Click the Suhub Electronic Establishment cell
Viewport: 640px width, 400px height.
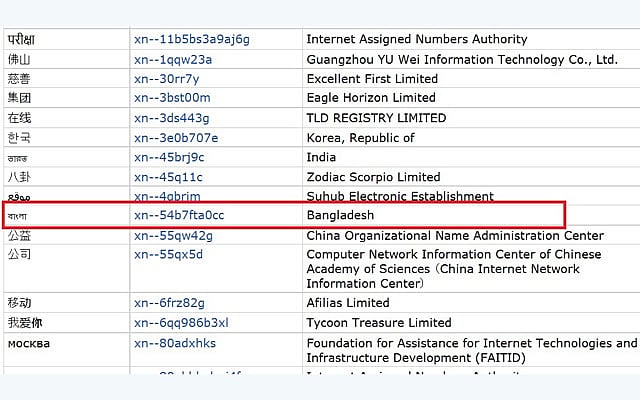point(471,195)
